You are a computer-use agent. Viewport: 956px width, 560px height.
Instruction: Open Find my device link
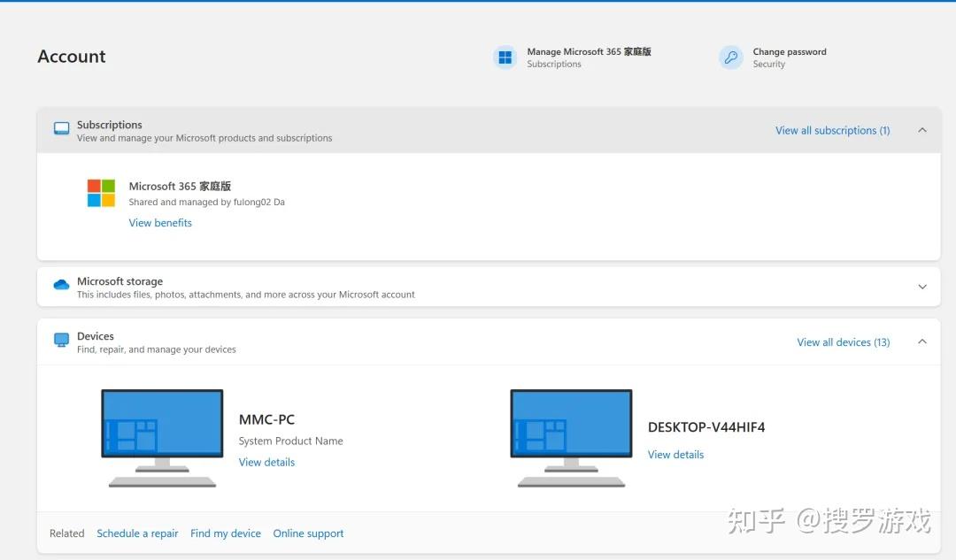(x=226, y=533)
